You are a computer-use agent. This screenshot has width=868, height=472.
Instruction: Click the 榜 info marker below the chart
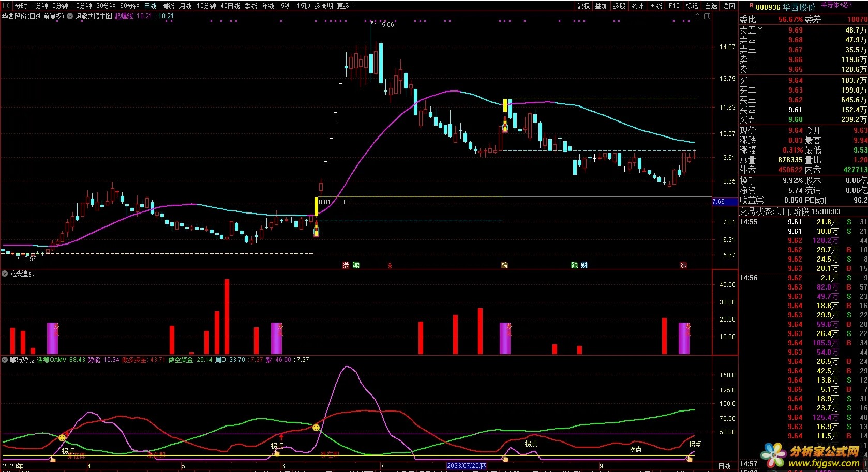tap(504, 265)
